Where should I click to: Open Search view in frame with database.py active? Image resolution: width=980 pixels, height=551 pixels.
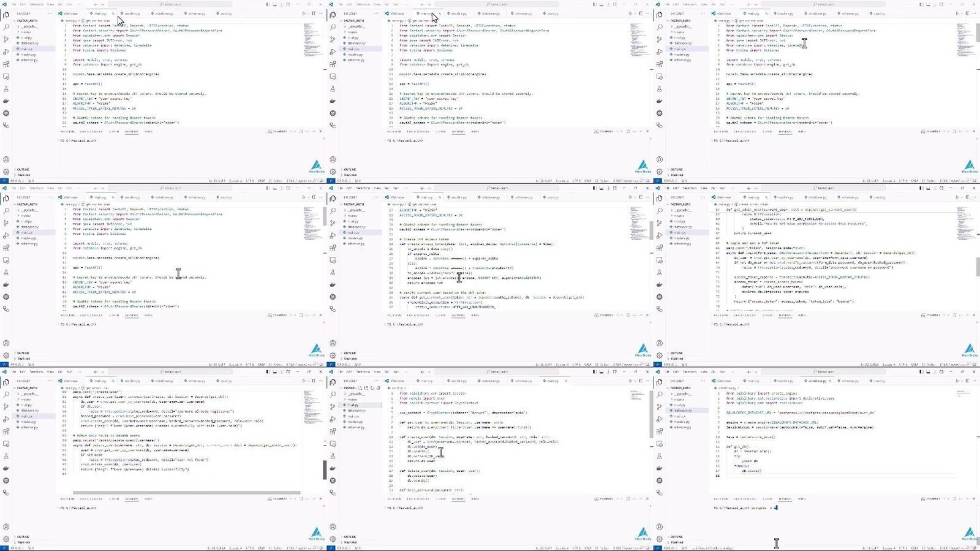(660, 394)
